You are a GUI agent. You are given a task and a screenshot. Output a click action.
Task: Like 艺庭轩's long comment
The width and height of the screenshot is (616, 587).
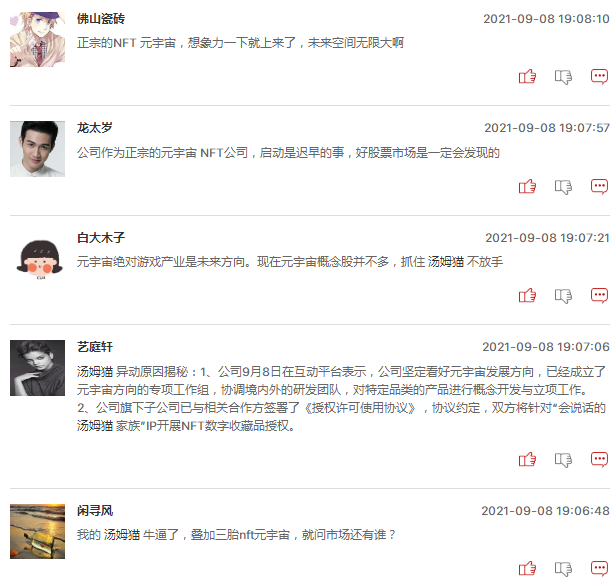527,459
